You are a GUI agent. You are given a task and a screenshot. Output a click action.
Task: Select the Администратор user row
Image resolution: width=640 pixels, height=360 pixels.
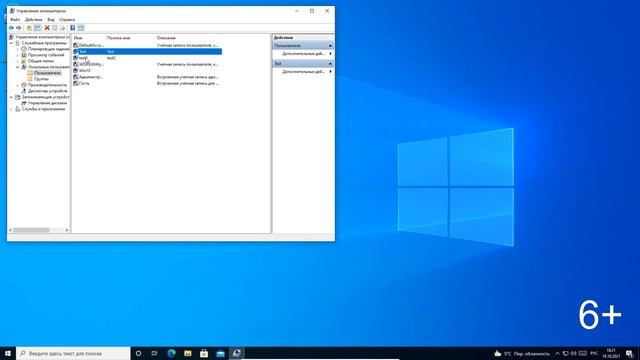(x=147, y=77)
